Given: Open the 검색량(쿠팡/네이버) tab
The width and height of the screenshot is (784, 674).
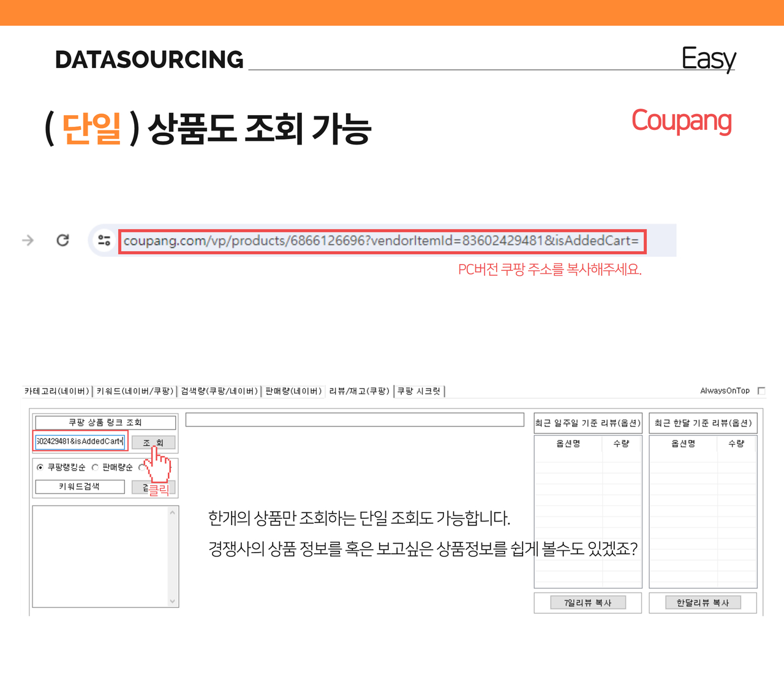Looking at the screenshot, I should tap(219, 391).
